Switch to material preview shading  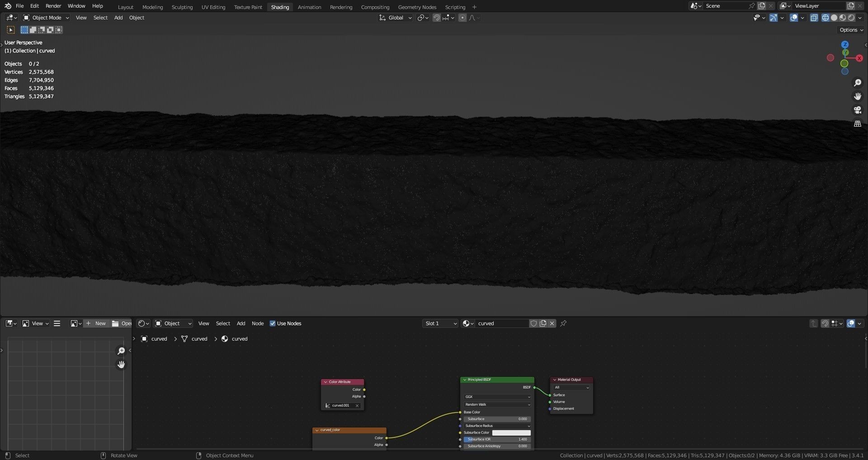click(x=843, y=18)
